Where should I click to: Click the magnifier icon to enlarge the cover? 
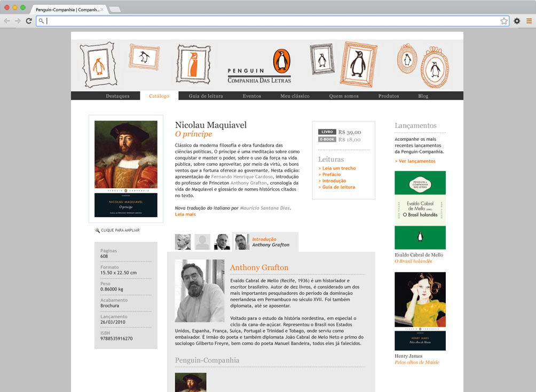pyautogui.click(x=98, y=230)
